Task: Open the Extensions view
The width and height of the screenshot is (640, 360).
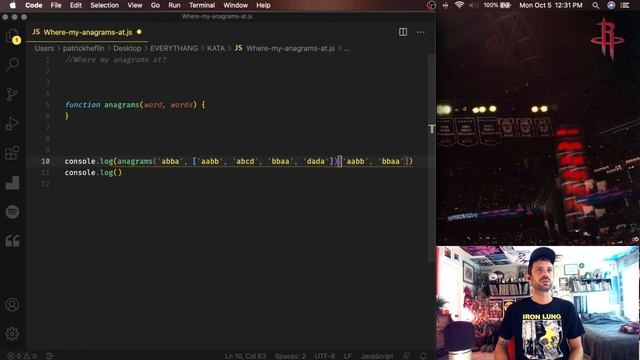Action: (x=12, y=153)
